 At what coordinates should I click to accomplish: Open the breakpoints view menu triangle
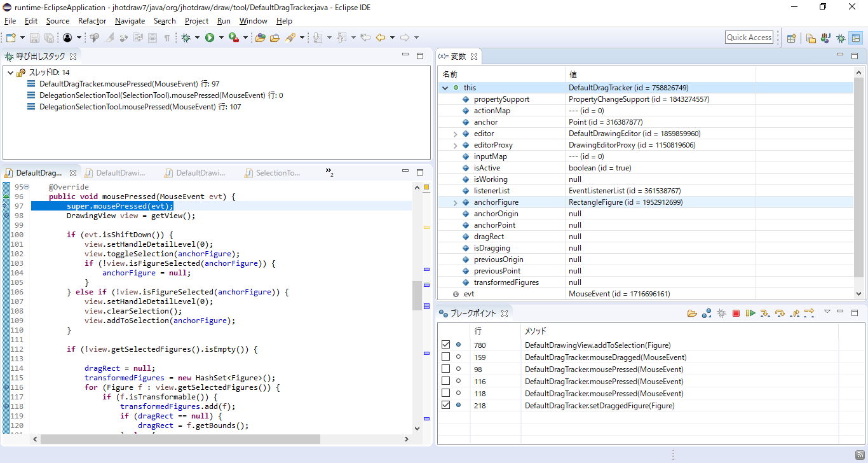pyautogui.click(x=827, y=312)
